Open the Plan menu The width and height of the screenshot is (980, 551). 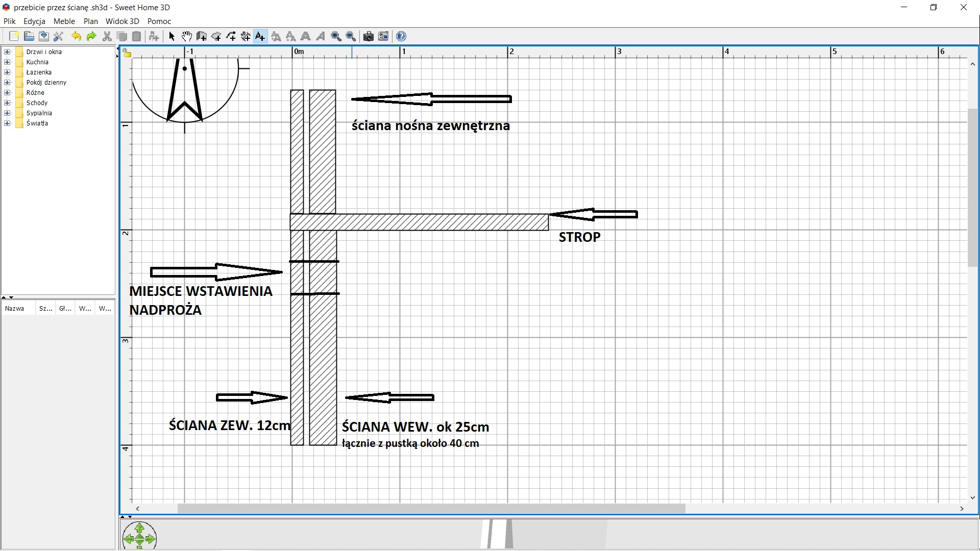(x=90, y=21)
